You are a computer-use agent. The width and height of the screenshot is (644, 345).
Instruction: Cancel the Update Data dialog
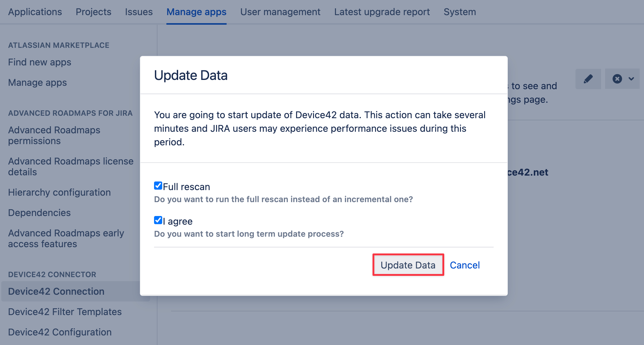(465, 265)
